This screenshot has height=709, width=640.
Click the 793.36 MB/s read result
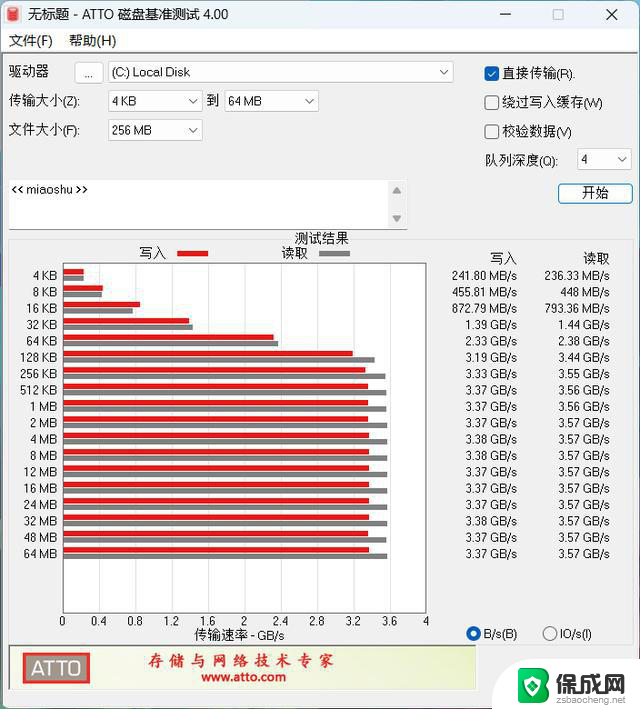[577, 308]
